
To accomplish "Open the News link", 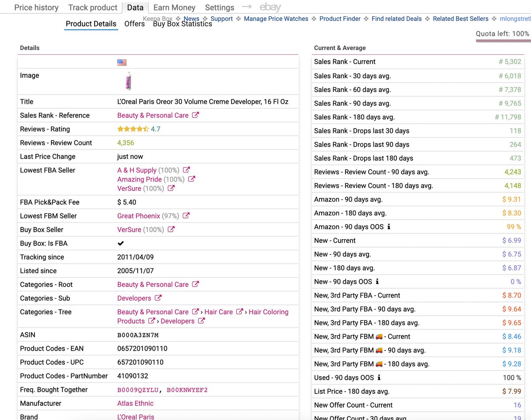I will point(192,19).
